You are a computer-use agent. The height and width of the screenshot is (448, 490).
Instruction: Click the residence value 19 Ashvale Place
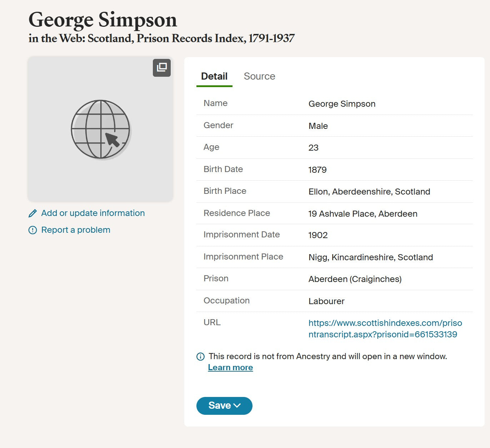coord(363,214)
